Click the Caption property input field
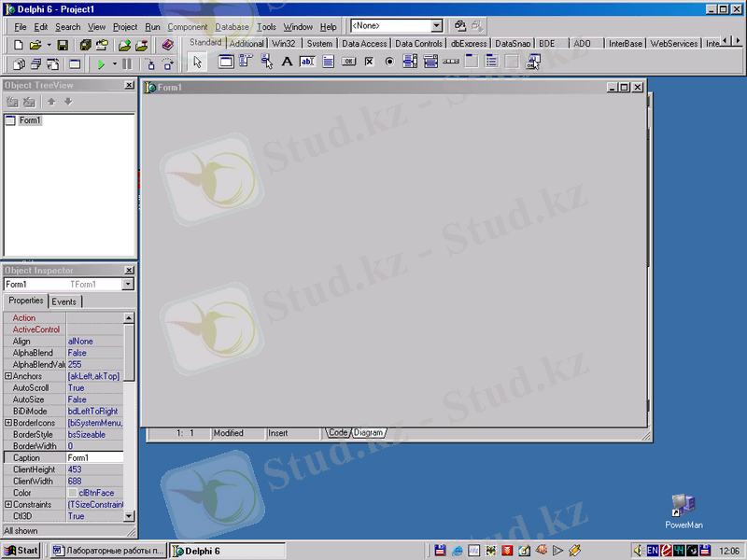This screenshot has width=747, height=560. 93,458
